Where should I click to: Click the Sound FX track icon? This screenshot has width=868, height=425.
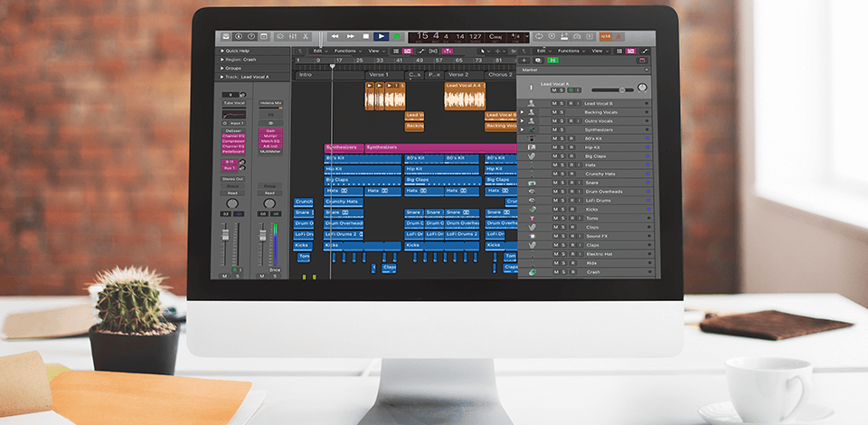point(532,236)
